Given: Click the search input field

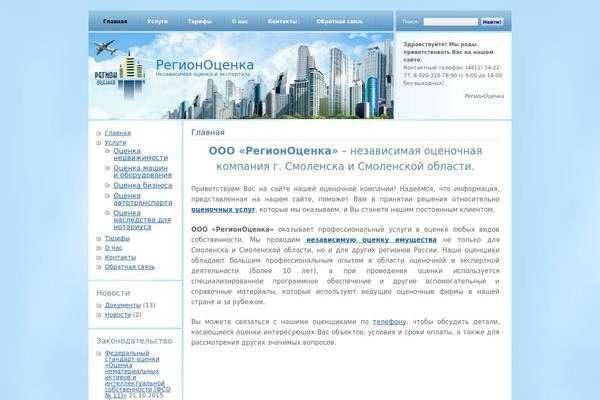Looking at the screenshot, I should (450, 22).
